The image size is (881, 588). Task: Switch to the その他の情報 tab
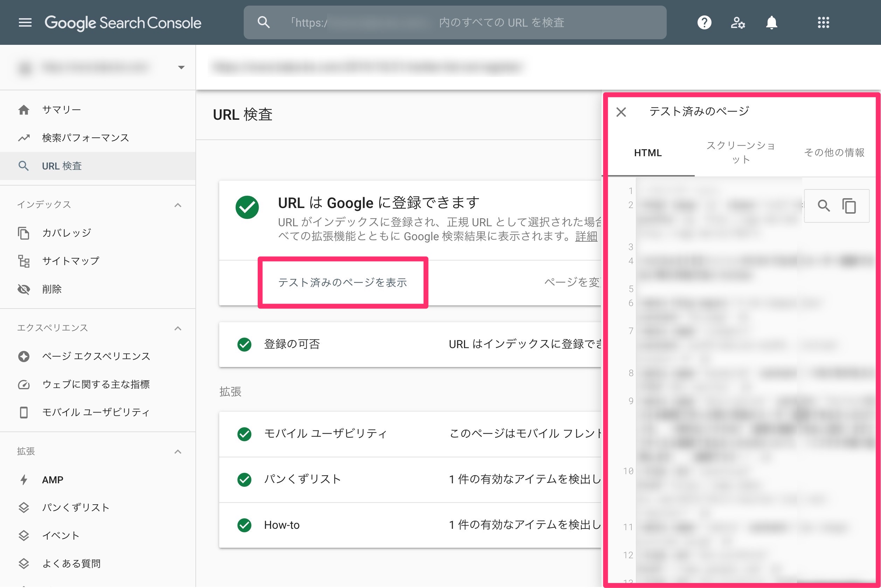click(834, 153)
